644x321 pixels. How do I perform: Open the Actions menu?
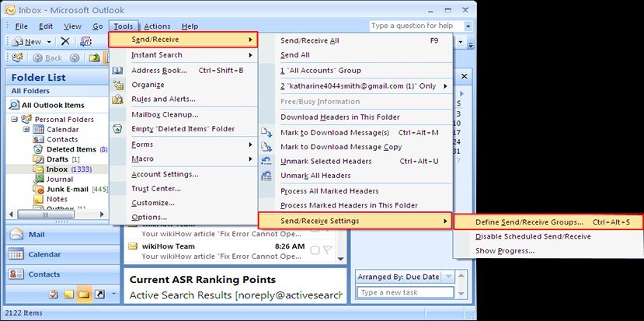[x=157, y=26]
